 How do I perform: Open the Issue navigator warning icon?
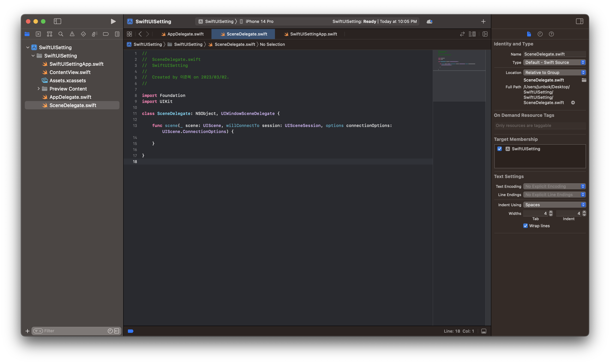[x=72, y=34]
